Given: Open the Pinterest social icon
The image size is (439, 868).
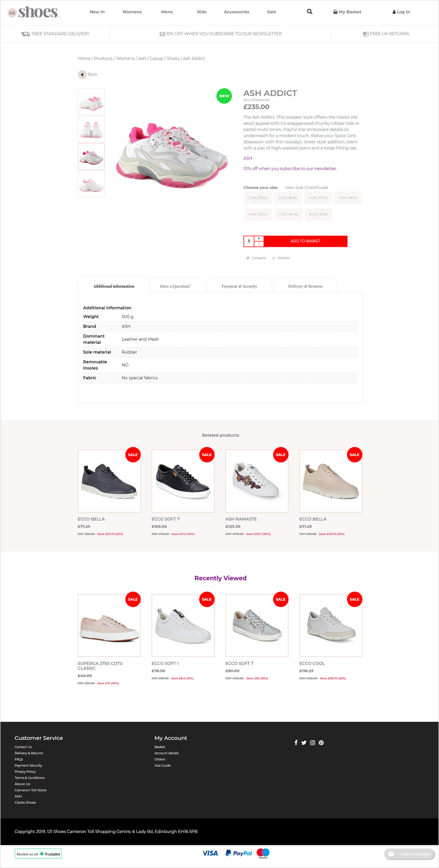Looking at the screenshot, I should pos(321,742).
